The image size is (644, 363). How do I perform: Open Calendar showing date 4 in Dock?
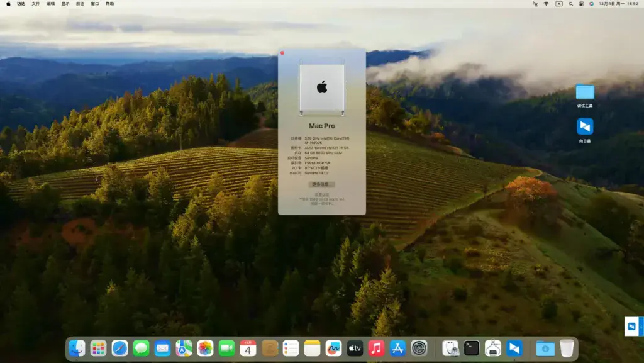click(248, 349)
